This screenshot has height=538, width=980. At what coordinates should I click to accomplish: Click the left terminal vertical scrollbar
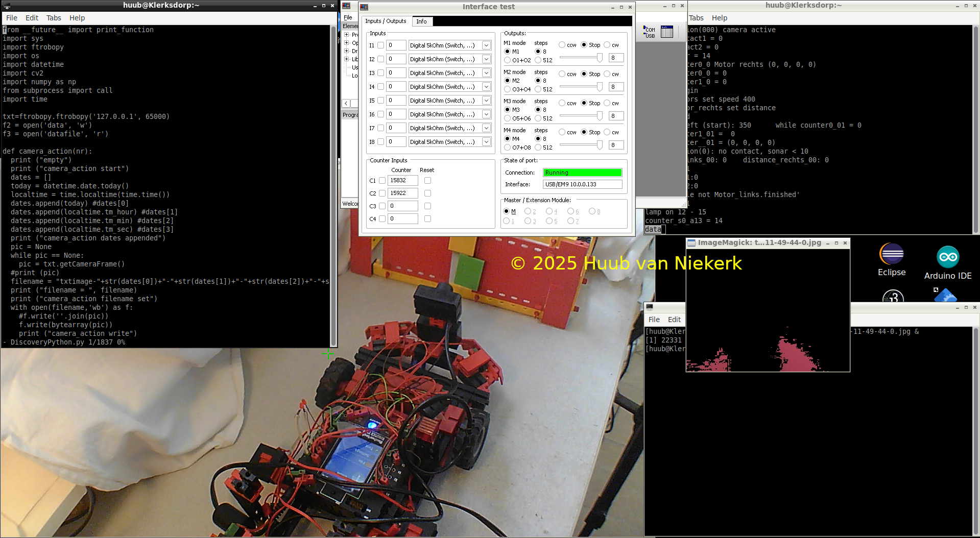click(x=333, y=186)
